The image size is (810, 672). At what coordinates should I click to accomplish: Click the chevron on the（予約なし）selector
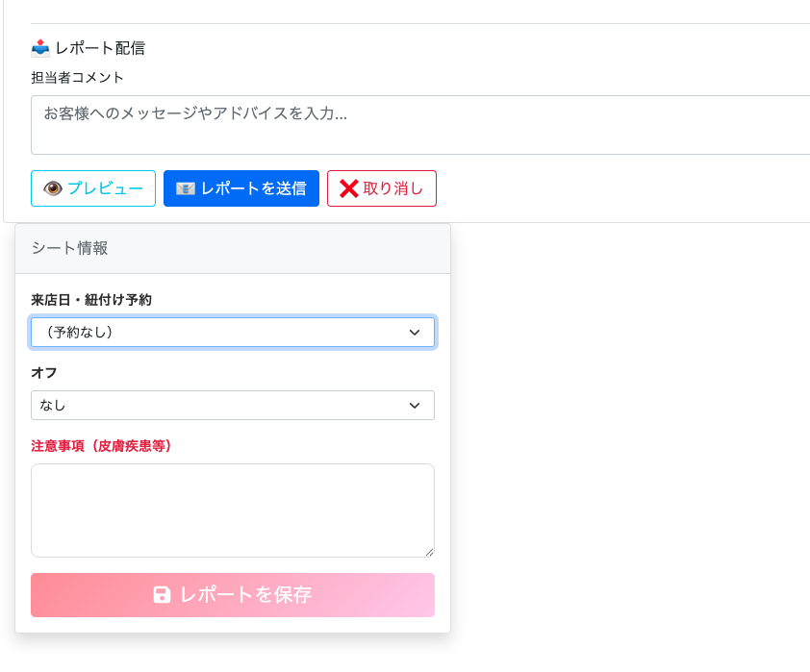click(x=415, y=332)
